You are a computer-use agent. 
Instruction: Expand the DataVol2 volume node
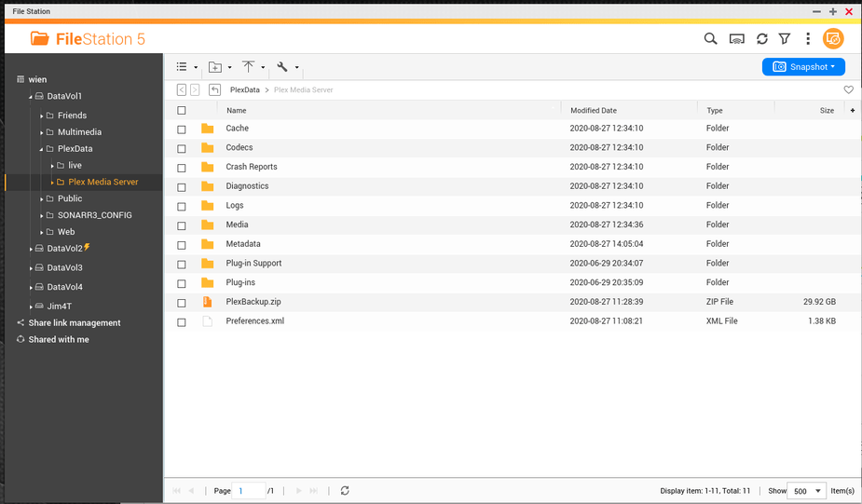[x=31, y=250]
